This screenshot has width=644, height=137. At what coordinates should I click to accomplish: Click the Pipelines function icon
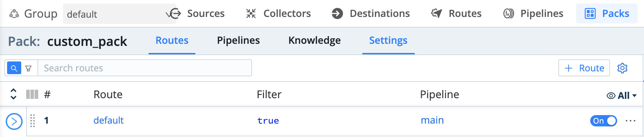508,14
